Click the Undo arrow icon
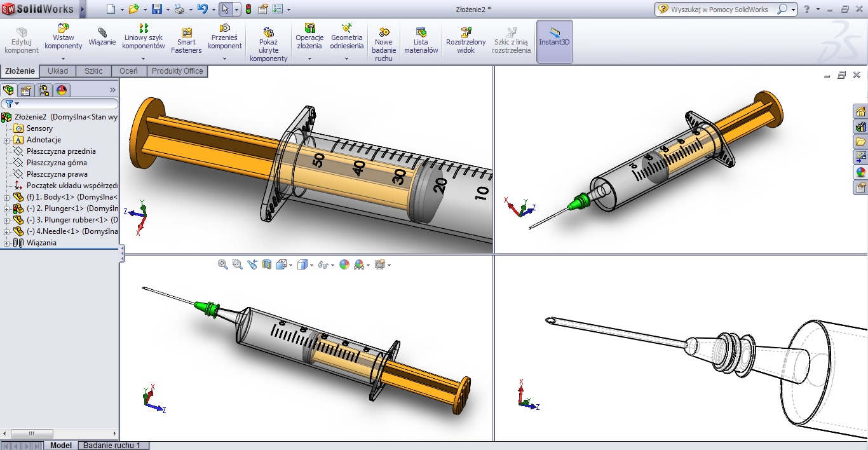Image resolution: width=868 pixels, height=450 pixels. (202, 9)
